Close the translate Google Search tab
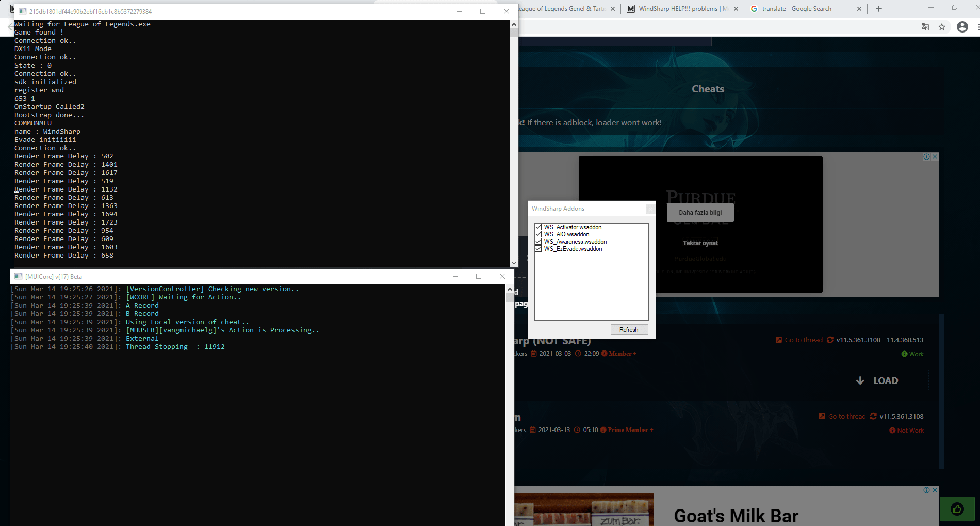The image size is (980, 526). tap(859, 9)
